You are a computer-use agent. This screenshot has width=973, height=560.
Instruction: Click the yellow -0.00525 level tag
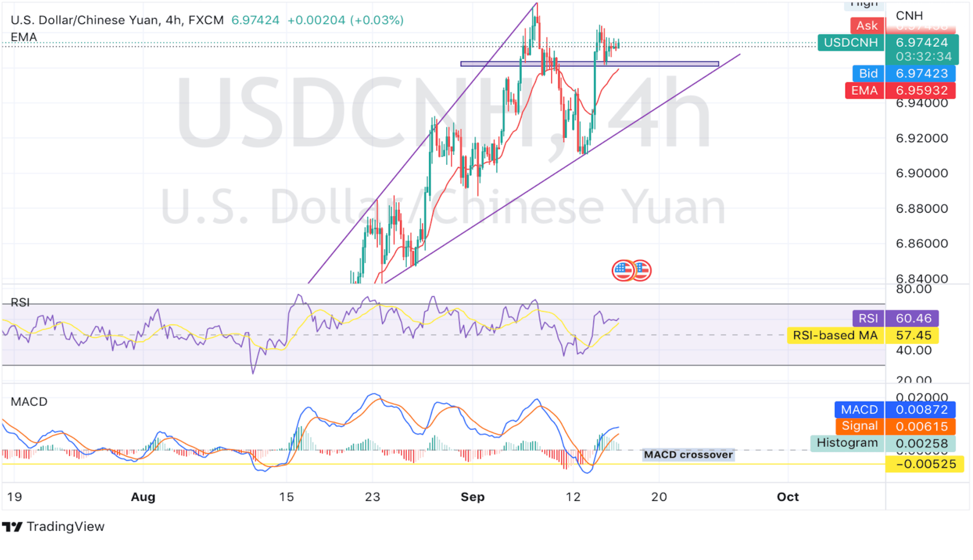click(x=925, y=464)
